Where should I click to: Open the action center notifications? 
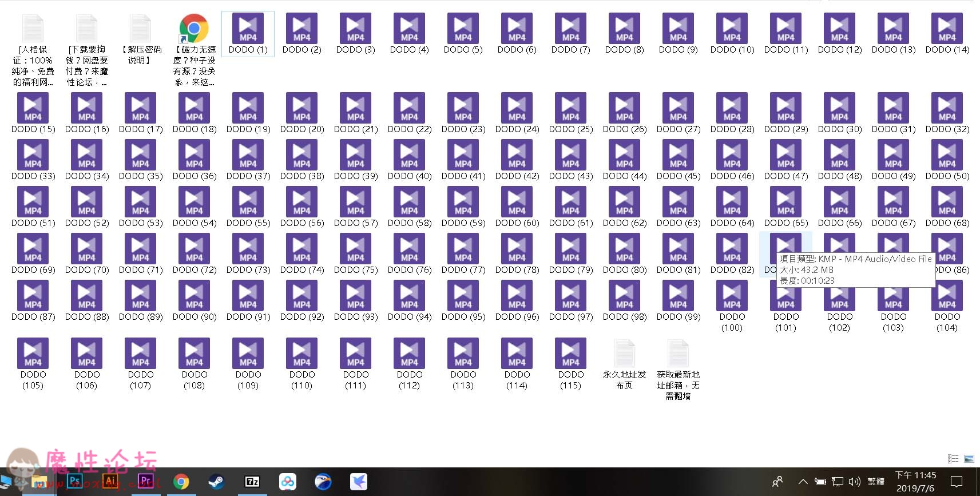coord(957,482)
